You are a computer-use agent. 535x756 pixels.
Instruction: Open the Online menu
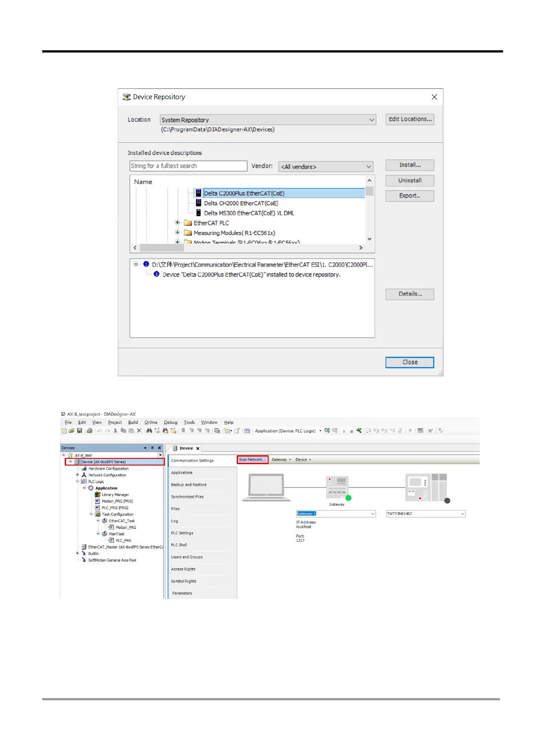[x=151, y=422]
